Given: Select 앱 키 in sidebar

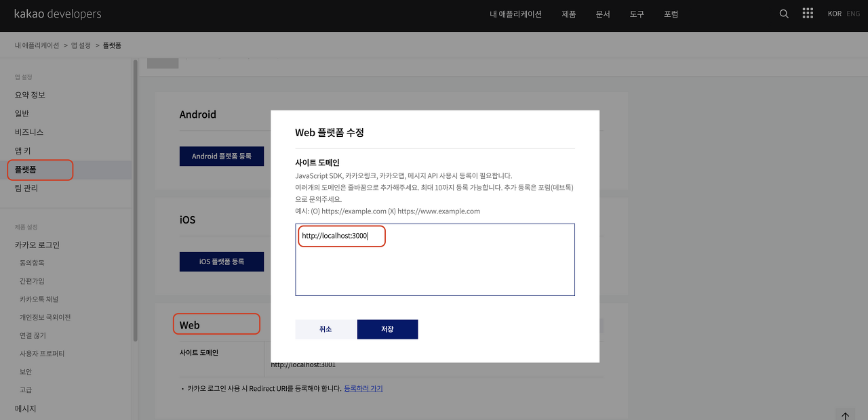Looking at the screenshot, I should coord(23,151).
